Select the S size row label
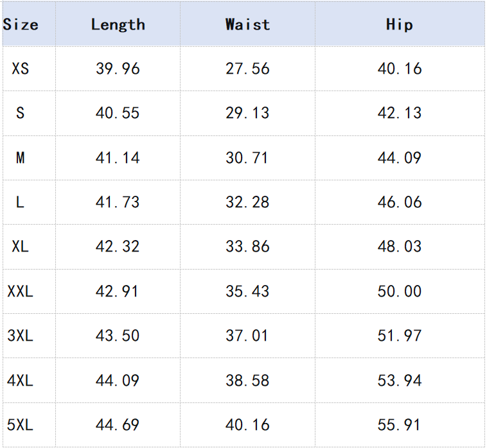The image size is (487, 448). tap(21, 113)
